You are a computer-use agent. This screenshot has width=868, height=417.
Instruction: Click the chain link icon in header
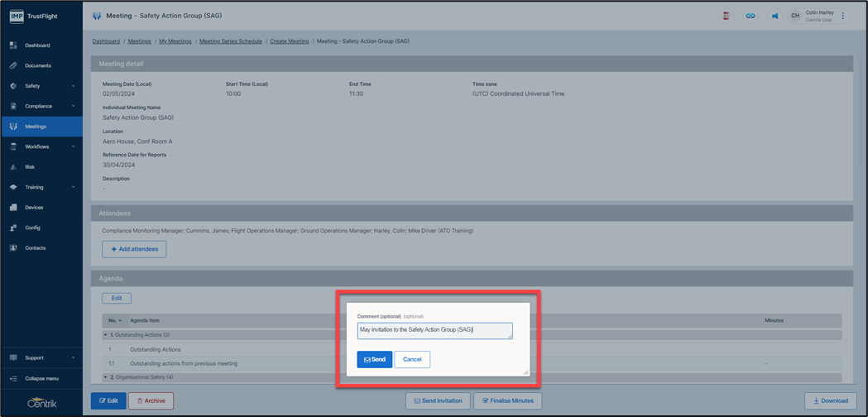[751, 16]
